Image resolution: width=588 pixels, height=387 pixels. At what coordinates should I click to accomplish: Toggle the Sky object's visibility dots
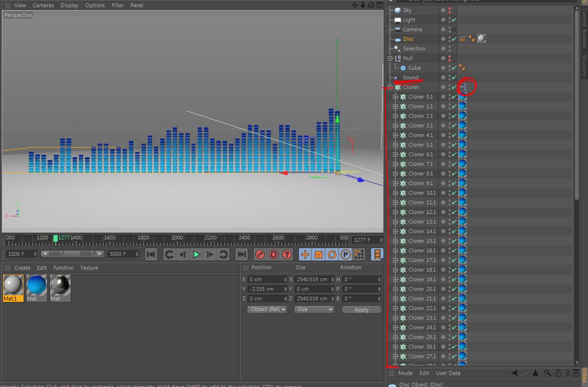point(450,10)
